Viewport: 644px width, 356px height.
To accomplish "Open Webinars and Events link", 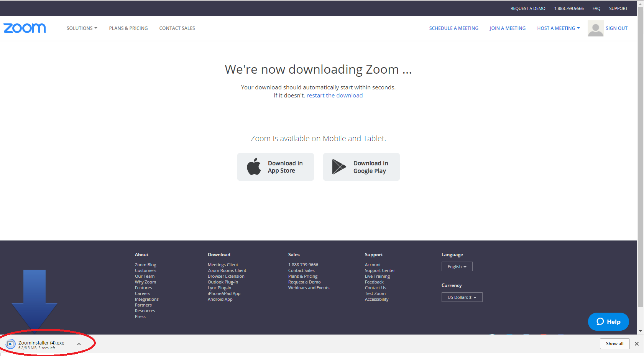I will [x=309, y=288].
